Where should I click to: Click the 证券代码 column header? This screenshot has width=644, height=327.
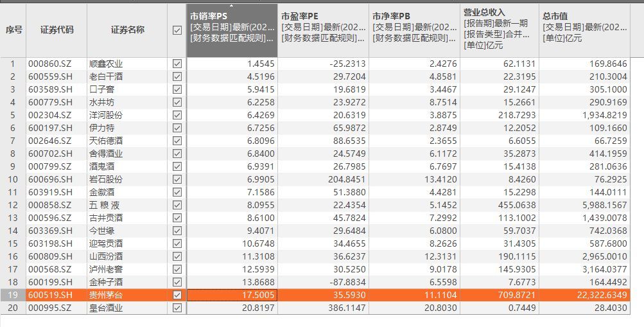[57, 30]
